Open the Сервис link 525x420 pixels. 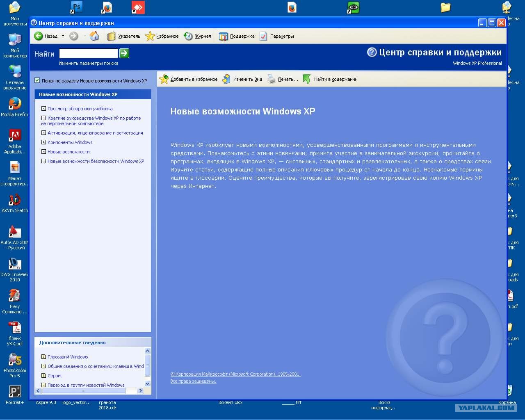coord(55,376)
